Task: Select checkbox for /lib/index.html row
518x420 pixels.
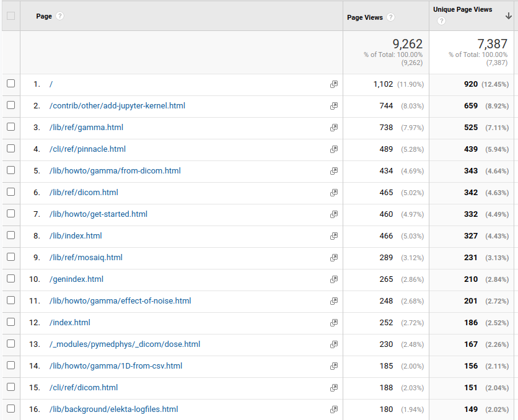Action: [x=11, y=235]
